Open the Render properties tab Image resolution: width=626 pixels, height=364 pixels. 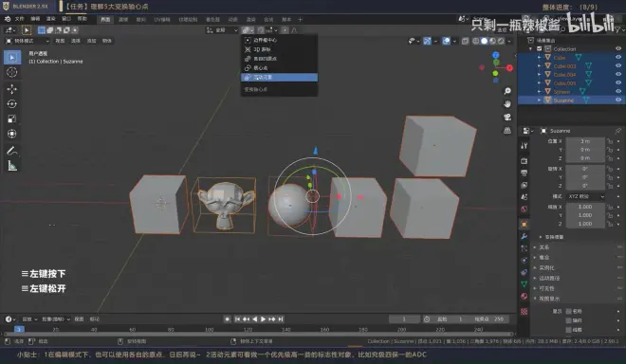pyautogui.click(x=525, y=161)
